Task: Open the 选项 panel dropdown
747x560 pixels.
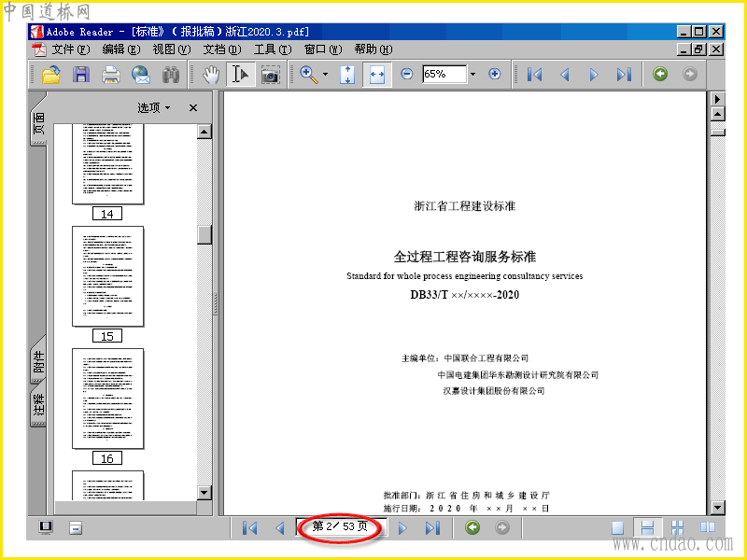Action: [x=153, y=107]
